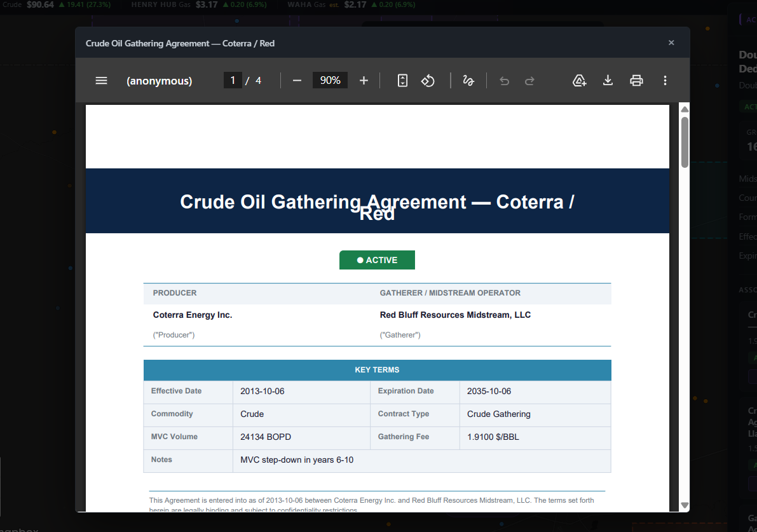Click the page number input field
The width and height of the screenshot is (757, 532).
233,81
